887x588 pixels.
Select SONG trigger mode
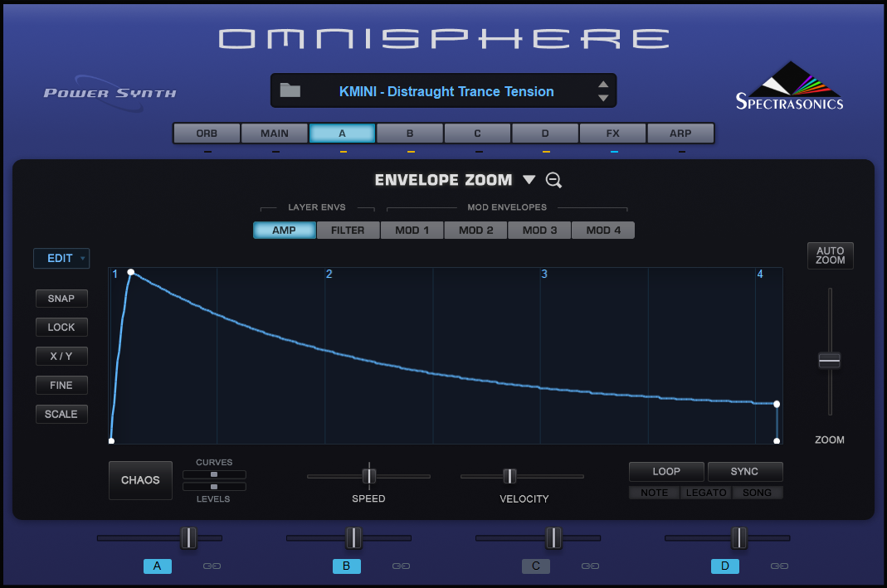757,493
